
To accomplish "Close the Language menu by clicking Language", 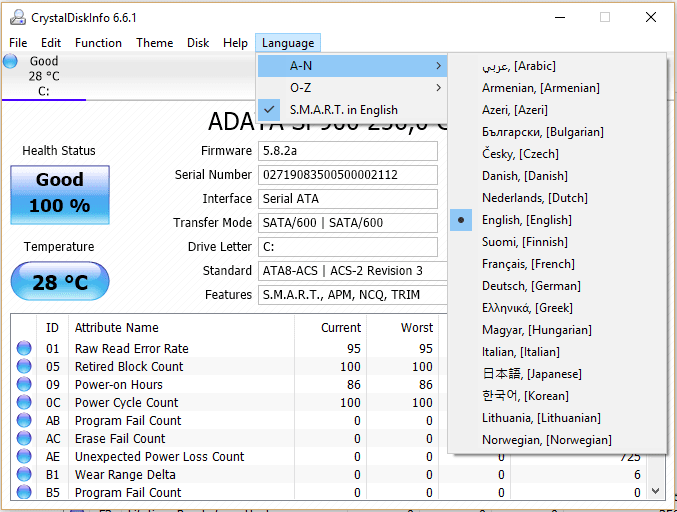I will click(x=288, y=43).
